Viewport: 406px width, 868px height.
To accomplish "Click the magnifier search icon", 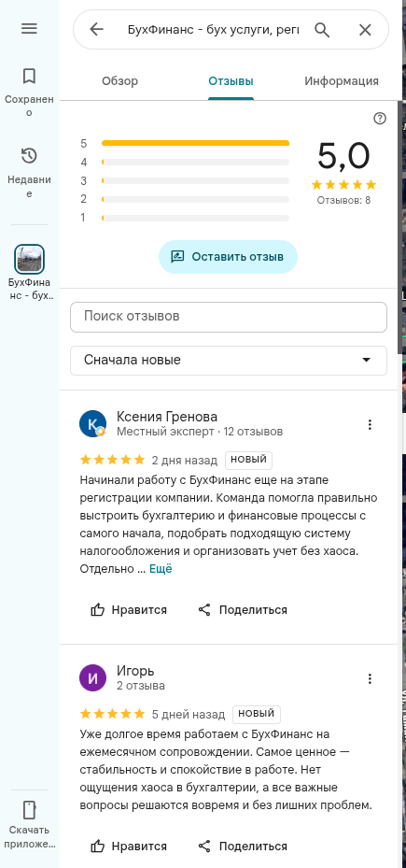I will click(x=322, y=29).
